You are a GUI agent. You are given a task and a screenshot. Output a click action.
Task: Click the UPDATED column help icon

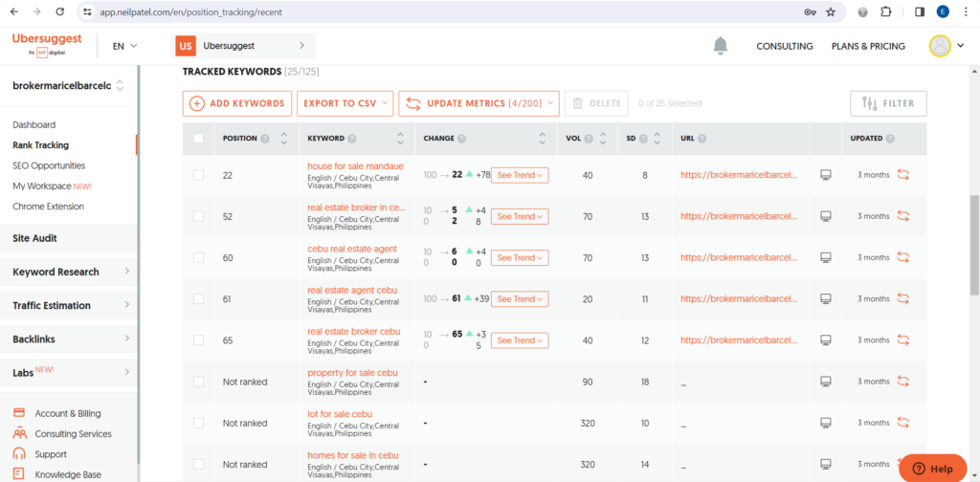890,139
